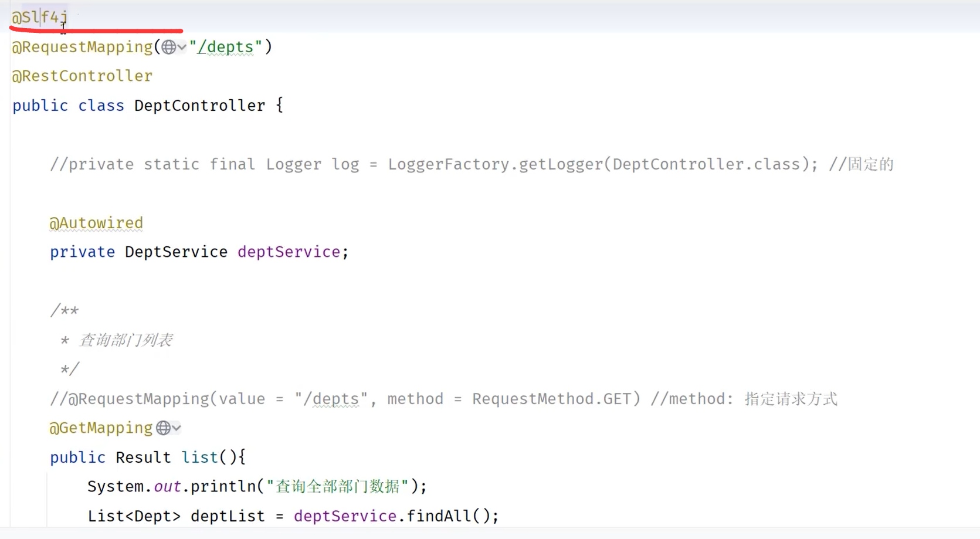This screenshot has height=539, width=980.
Task: Click the globe icon next to @RequestMapping
Action: (x=168, y=47)
